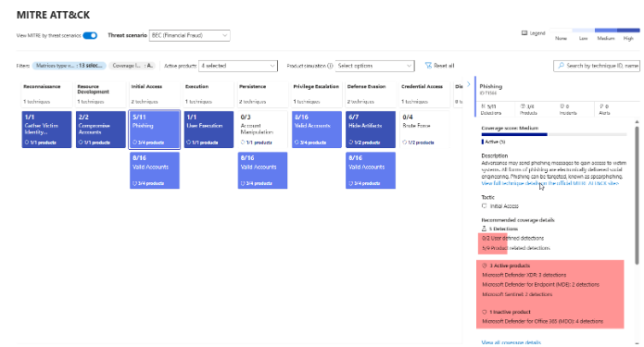Click the Legend label
The height and width of the screenshot is (347, 644).
tap(537, 33)
